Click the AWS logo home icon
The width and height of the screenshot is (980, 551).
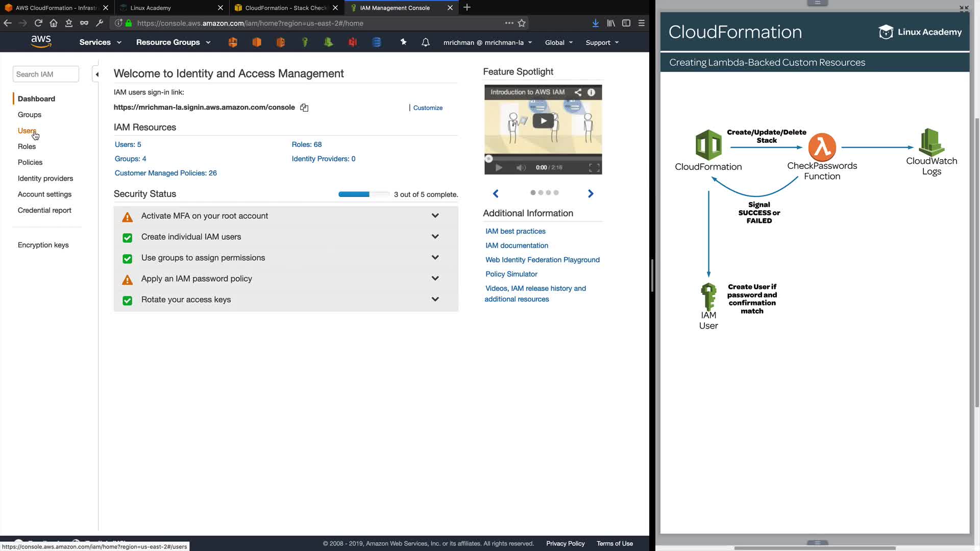pyautogui.click(x=41, y=42)
